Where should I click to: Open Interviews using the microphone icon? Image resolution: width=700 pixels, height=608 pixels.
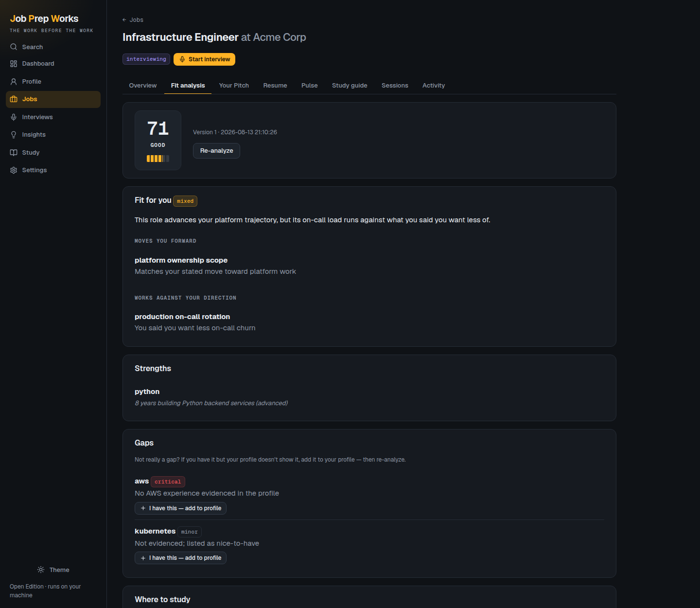[14, 117]
